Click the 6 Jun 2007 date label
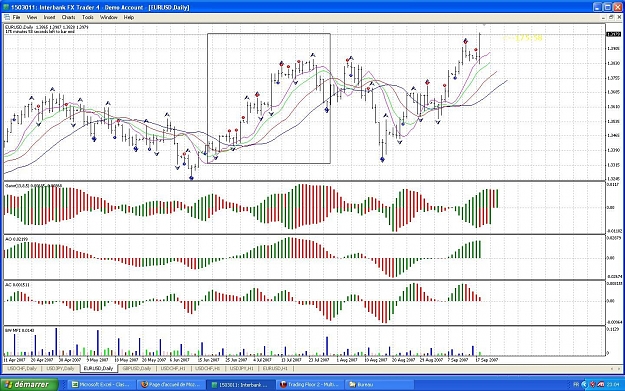This screenshot has height=391, width=625. point(179,360)
